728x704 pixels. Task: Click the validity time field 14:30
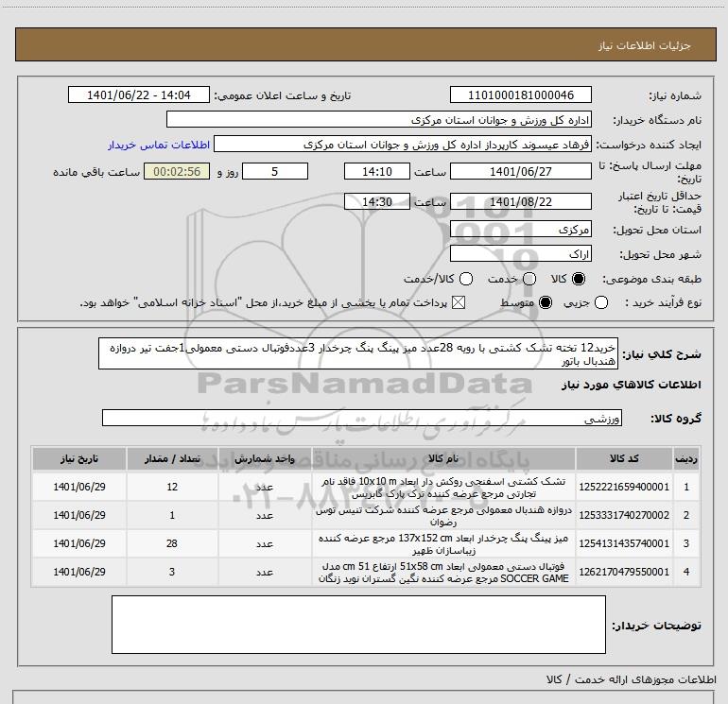click(377, 202)
